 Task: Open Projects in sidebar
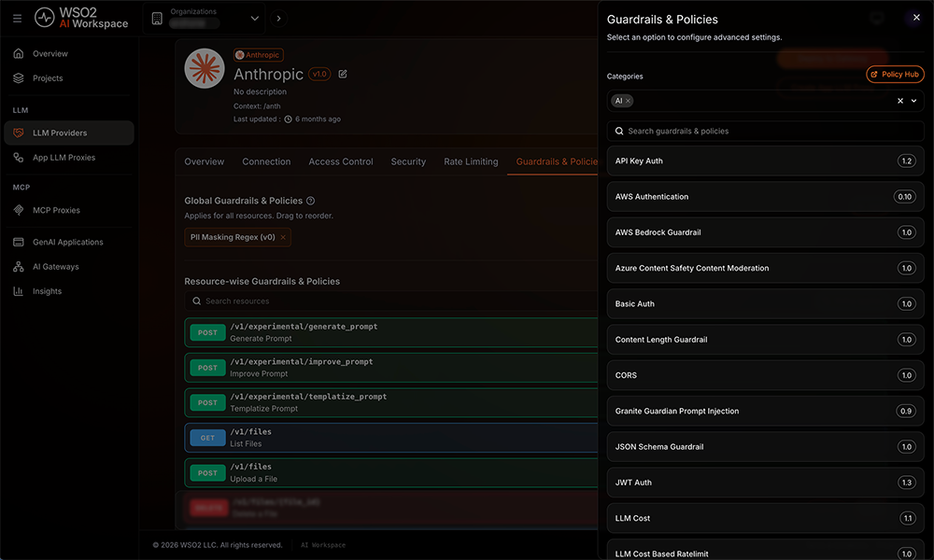point(68,78)
